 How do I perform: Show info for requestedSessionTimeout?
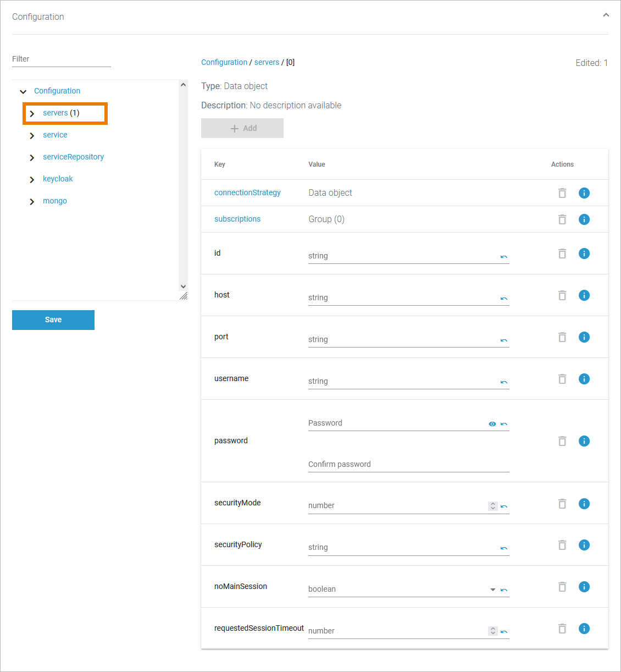pos(584,629)
